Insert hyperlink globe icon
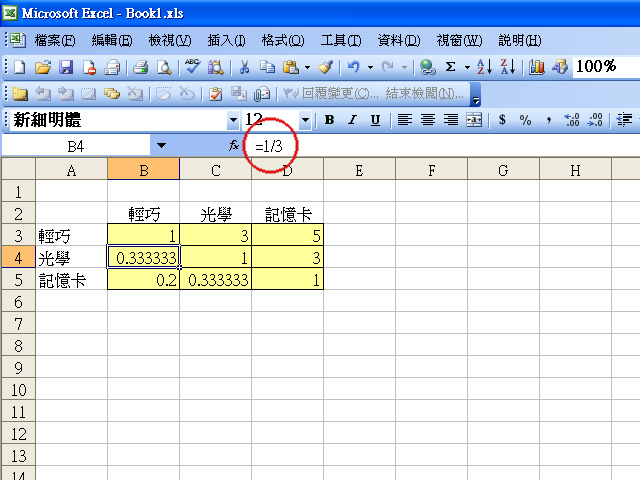The image size is (640, 480). (427, 67)
